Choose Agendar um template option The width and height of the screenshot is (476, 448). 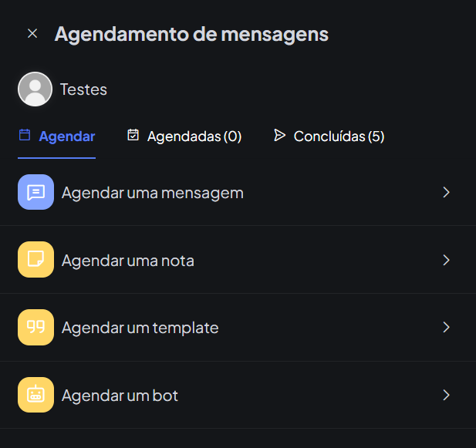click(140, 328)
